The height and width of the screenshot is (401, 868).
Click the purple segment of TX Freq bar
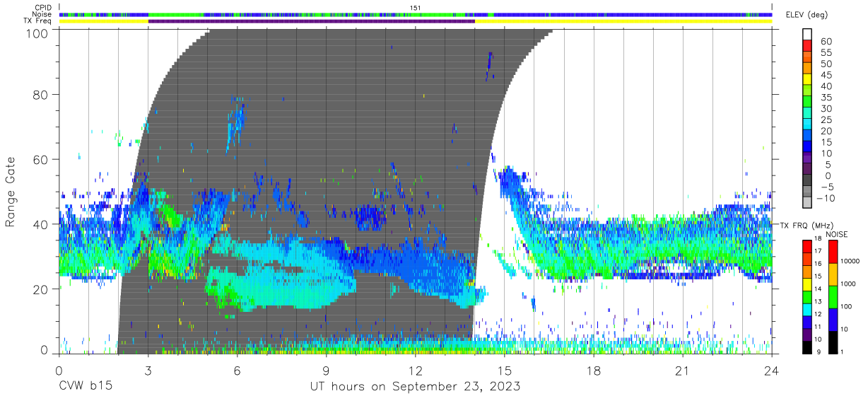[311, 21]
